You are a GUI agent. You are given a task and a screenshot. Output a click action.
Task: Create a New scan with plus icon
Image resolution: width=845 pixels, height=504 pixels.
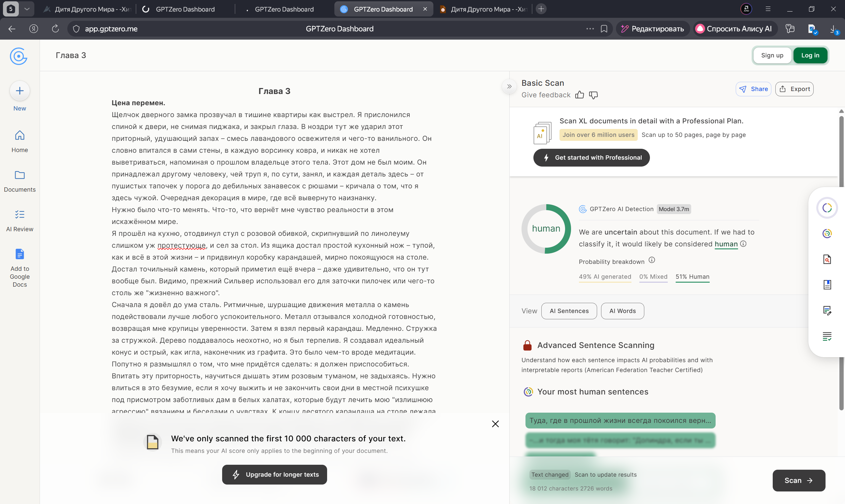point(20,91)
